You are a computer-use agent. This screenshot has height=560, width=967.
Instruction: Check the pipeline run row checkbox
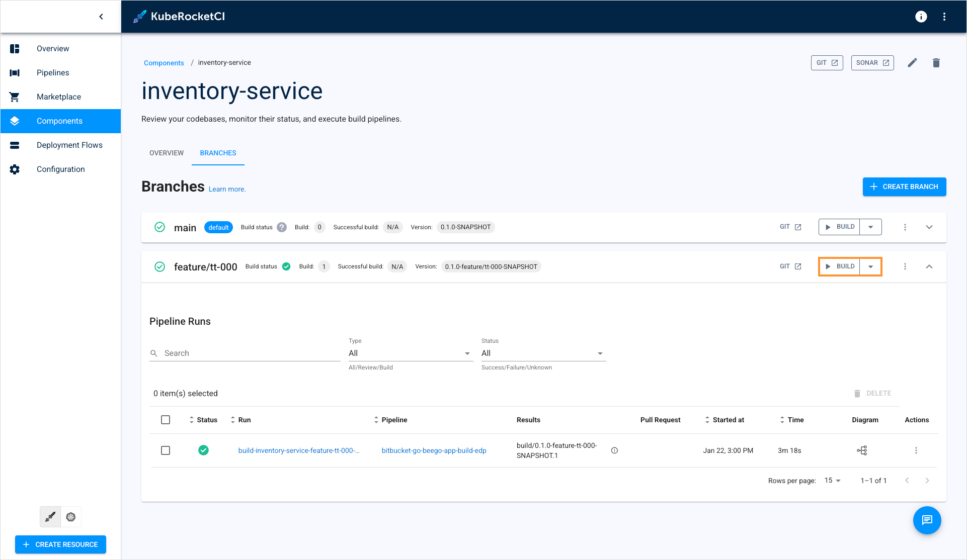pos(166,450)
